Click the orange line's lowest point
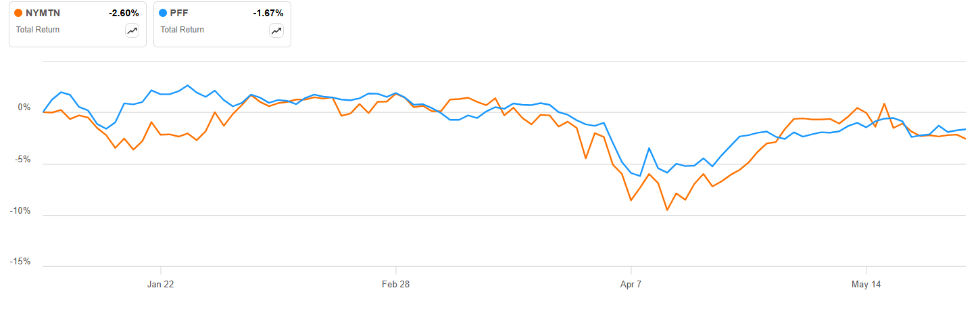Image resolution: width=980 pixels, height=309 pixels. [667, 210]
